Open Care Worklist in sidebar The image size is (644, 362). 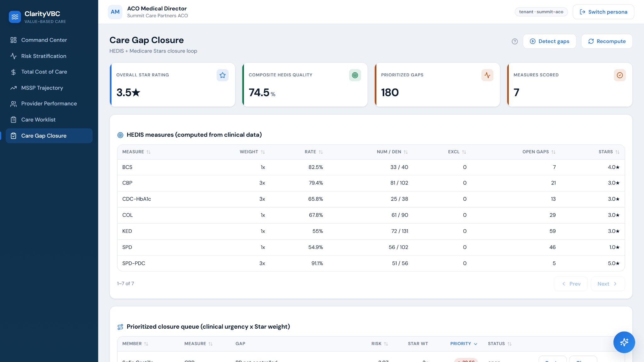pyautogui.click(x=49, y=120)
